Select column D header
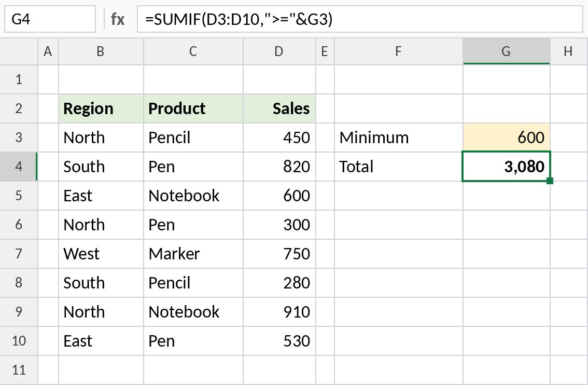 279,51
